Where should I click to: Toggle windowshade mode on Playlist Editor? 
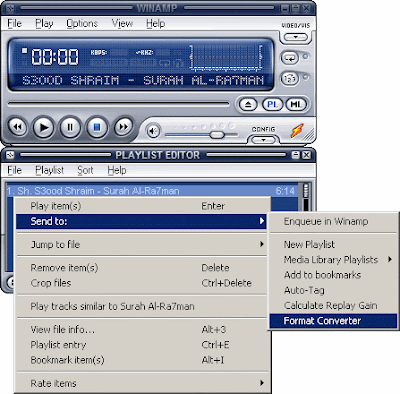tap(296, 155)
